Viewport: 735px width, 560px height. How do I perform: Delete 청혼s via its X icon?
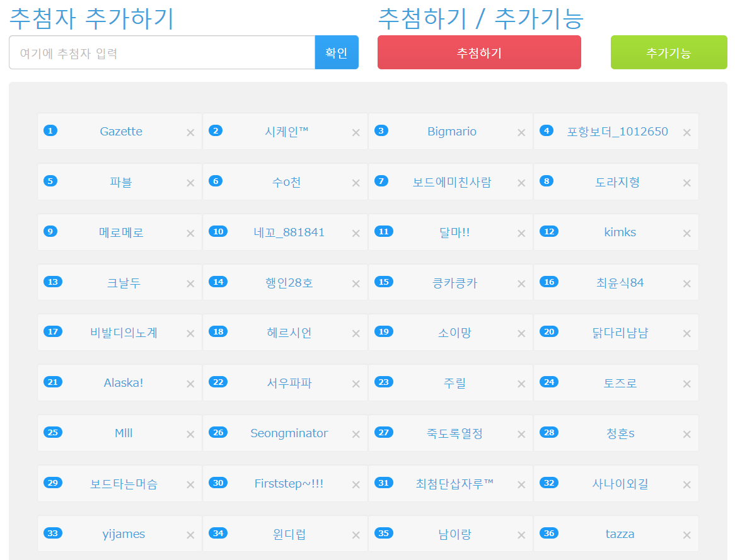686,435
